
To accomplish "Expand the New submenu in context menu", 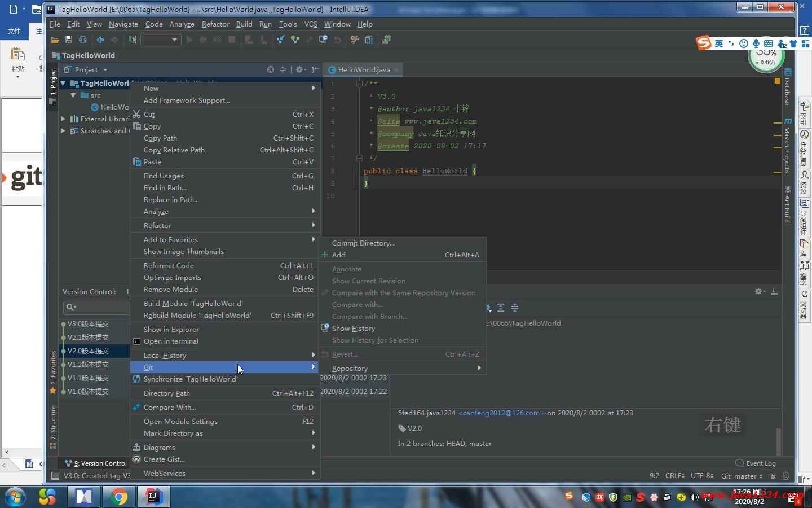I will [x=225, y=88].
